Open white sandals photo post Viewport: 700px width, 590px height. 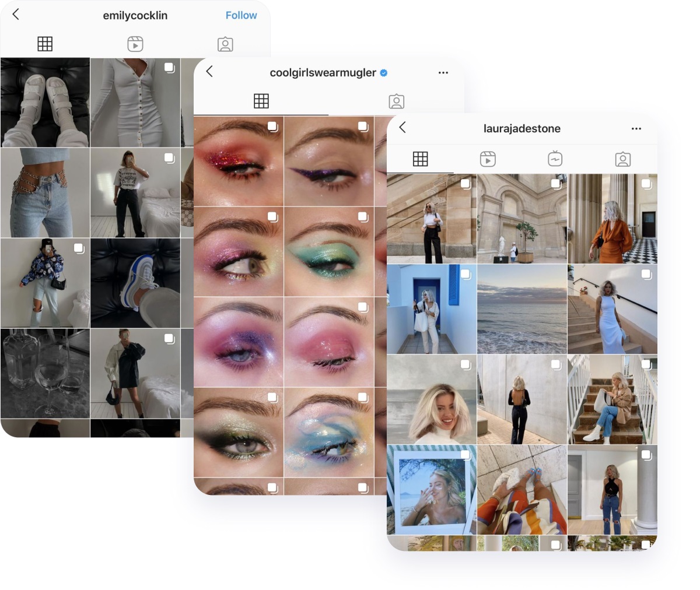click(x=45, y=102)
